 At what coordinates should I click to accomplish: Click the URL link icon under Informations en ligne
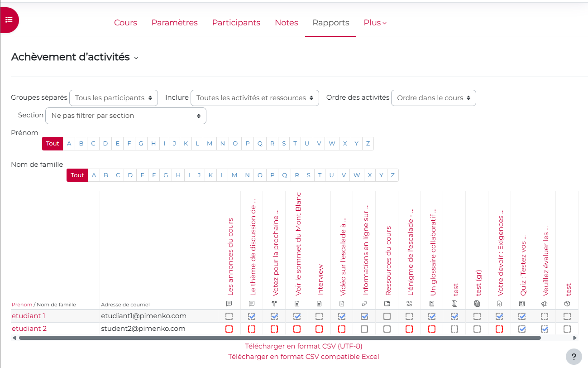(x=364, y=304)
